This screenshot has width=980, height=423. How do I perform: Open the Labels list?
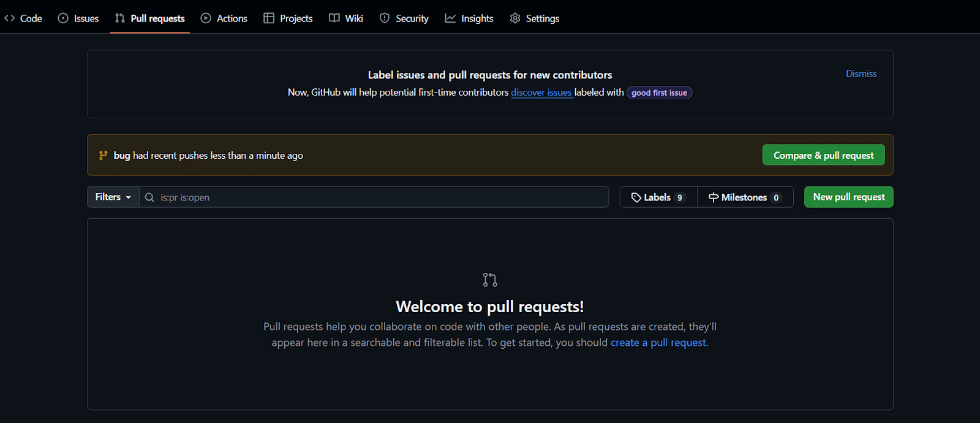[x=658, y=197]
